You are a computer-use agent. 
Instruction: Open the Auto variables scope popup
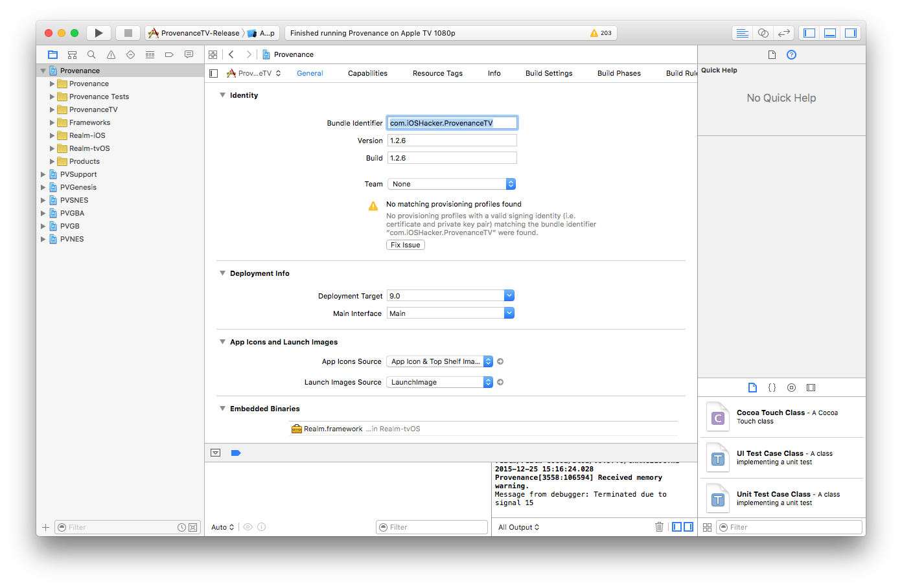coord(222,527)
